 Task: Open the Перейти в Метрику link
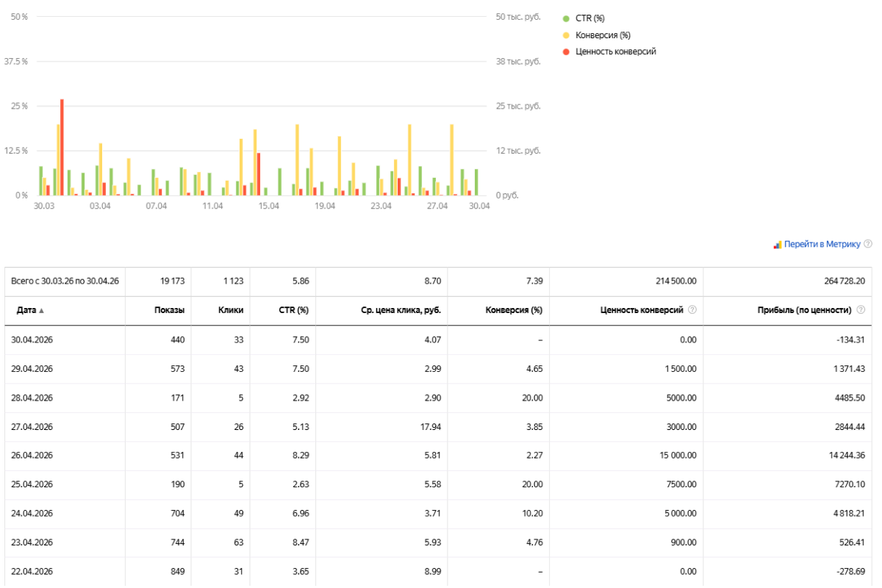pyautogui.click(x=822, y=244)
